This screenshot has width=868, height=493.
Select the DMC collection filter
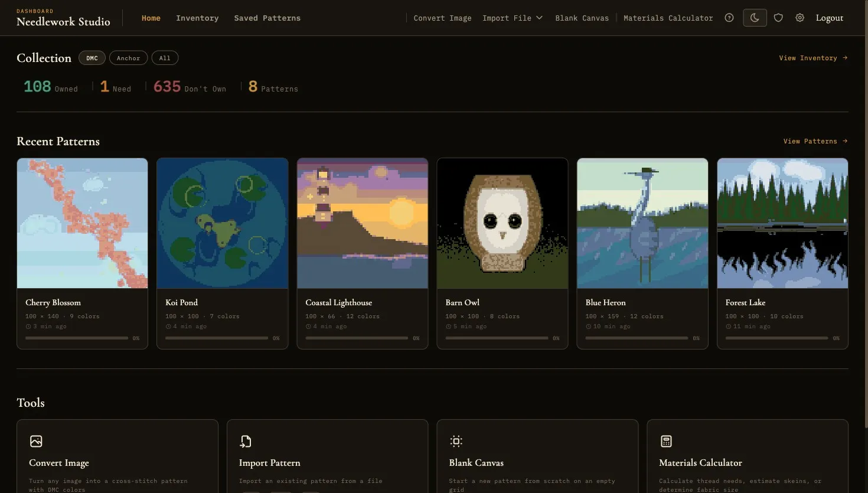[92, 57]
